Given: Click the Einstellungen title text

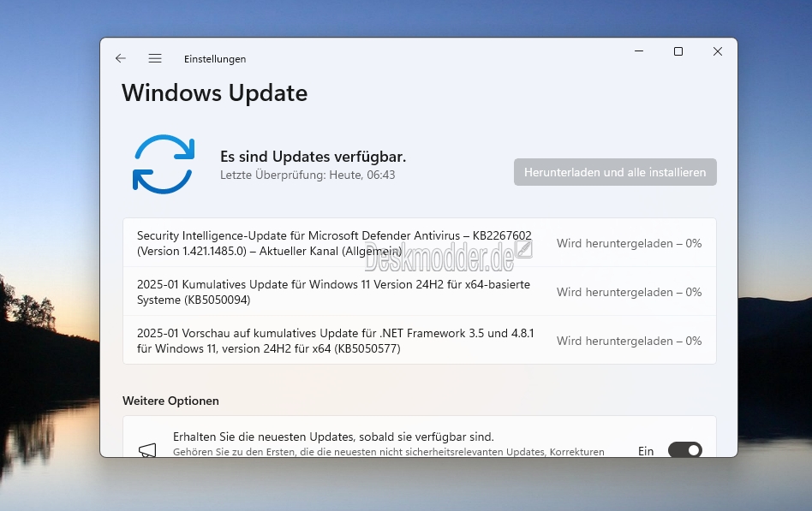Looking at the screenshot, I should pyautogui.click(x=215, y=59).
